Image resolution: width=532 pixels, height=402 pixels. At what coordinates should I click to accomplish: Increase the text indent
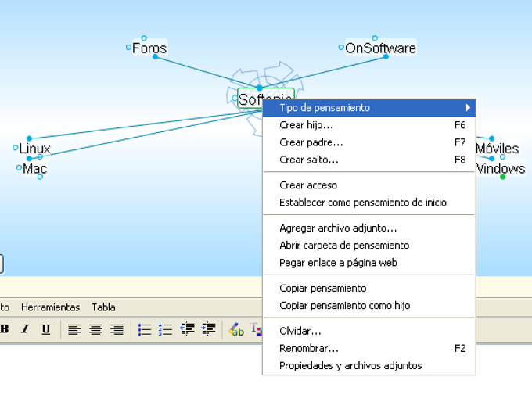coord(208,329)
